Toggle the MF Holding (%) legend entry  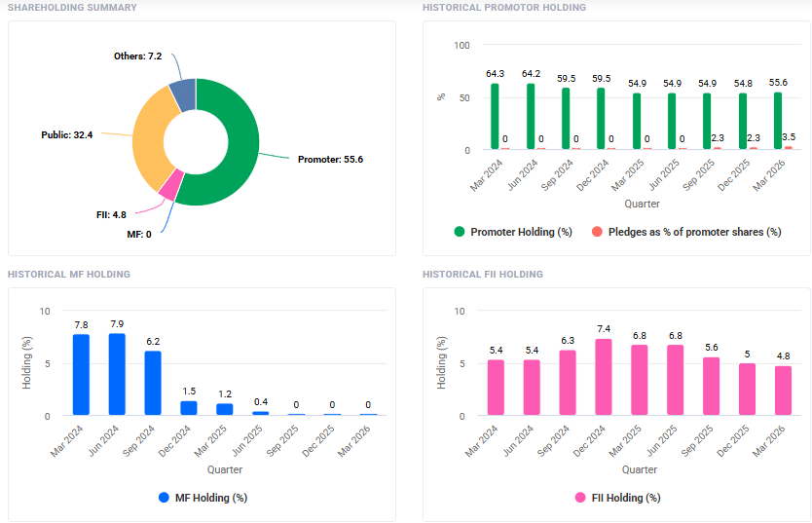[x=203, y=498]
